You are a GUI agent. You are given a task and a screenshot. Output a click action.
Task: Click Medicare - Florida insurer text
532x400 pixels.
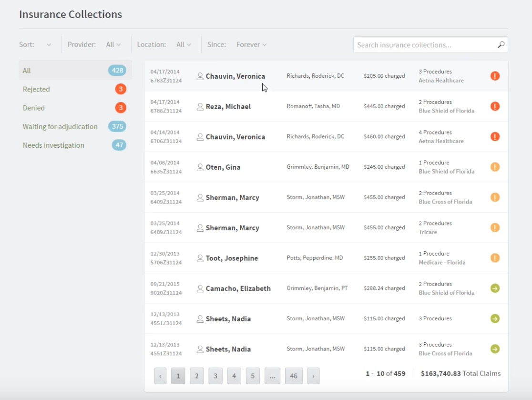[442, 262]
